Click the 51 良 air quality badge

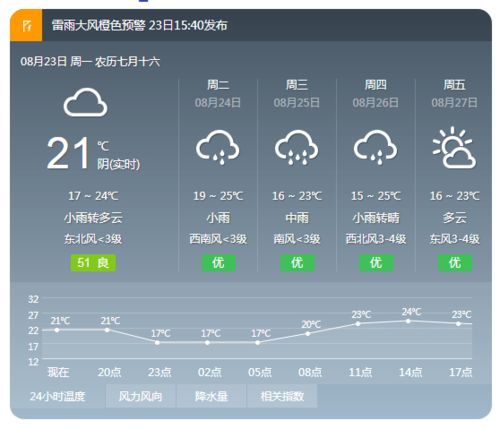pos(93,263)
